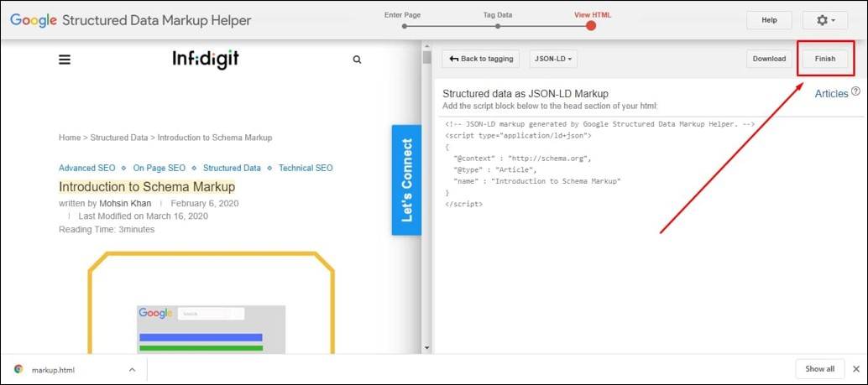Click the markup.html downloaded file name
Screen dimensions: 868x385
click(53, 370)
